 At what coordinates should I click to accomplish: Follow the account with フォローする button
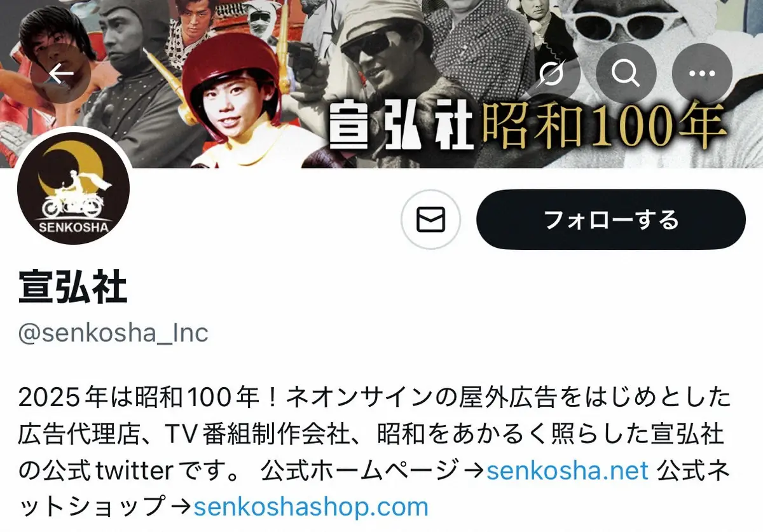point(610,220)
